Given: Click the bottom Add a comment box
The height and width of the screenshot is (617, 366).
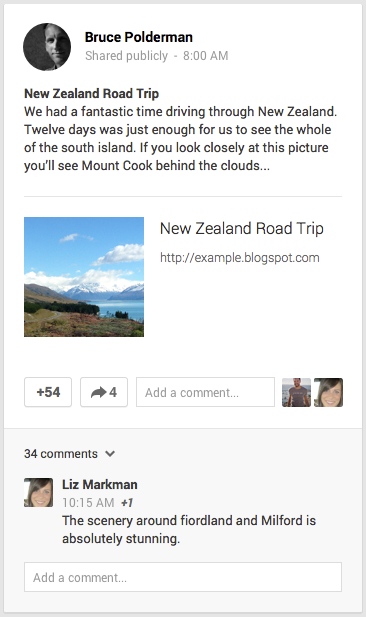Looking at the screenshot, I should pos(183,577).
